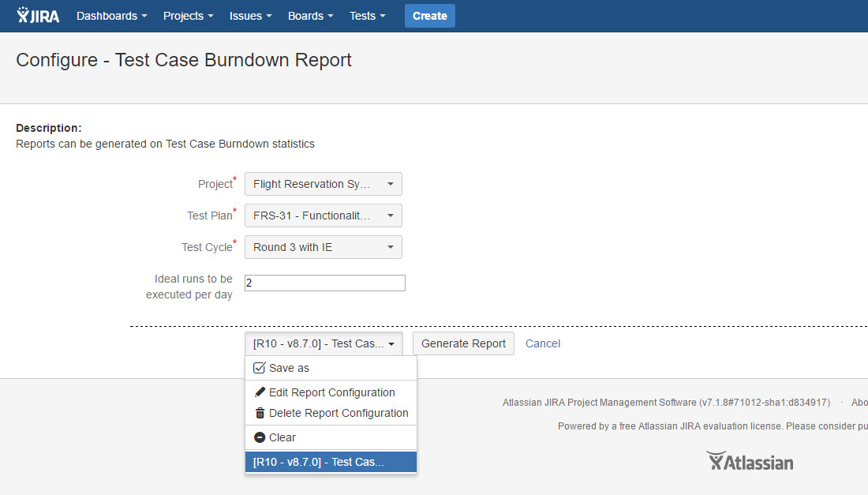Collapse the saved report configuration dropdown
This screenshot has height=495, width=868.
tap(323, 343)
